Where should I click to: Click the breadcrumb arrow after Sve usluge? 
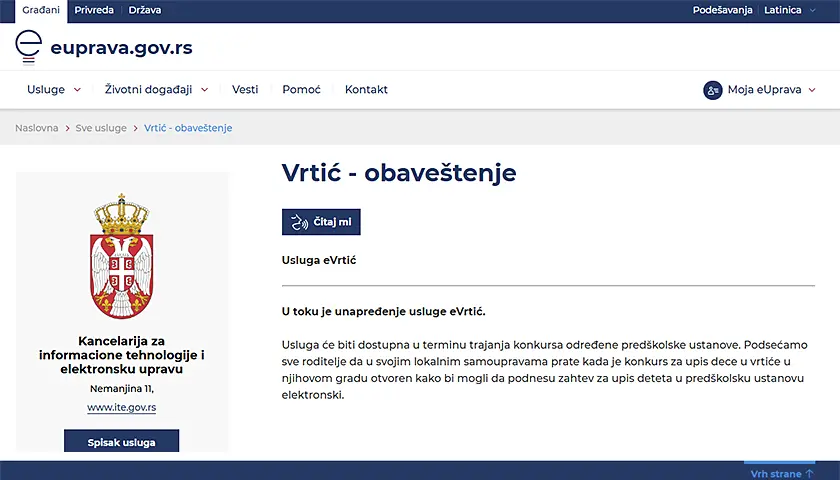click(x=136, y=129)
